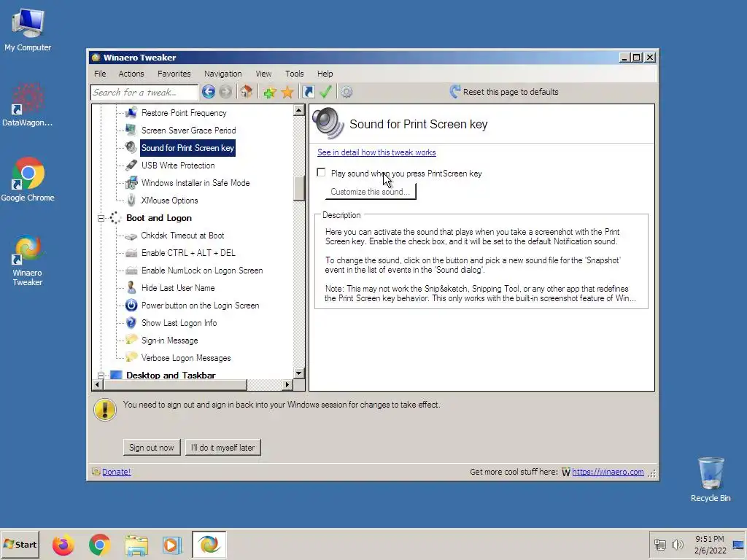
Task: Click the Search for a tweak field
Action: [x=144, y=92]
